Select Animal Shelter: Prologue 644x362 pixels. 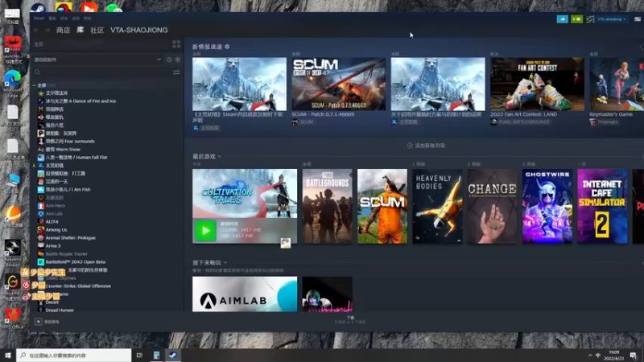click(71, 237)
